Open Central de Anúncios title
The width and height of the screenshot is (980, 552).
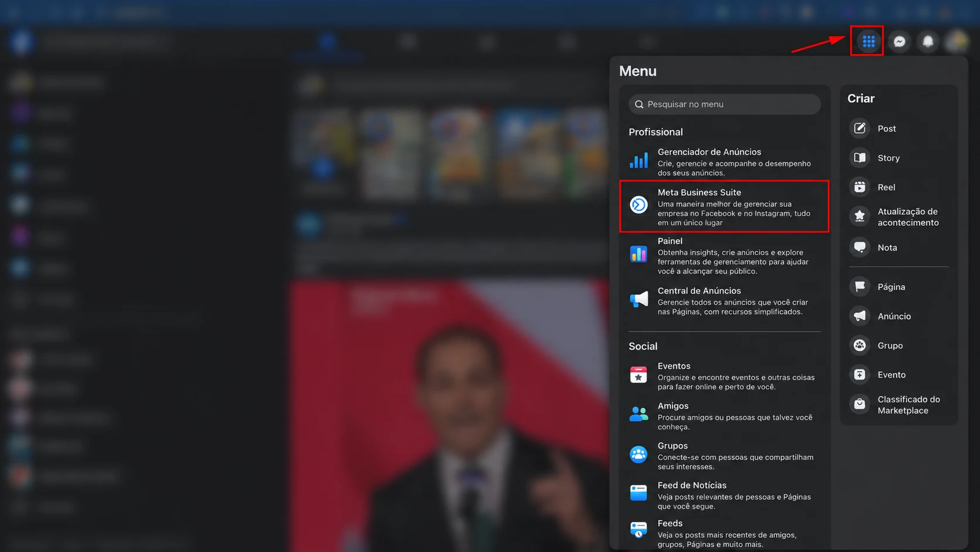pyautogui.click(x=699, y=291)
